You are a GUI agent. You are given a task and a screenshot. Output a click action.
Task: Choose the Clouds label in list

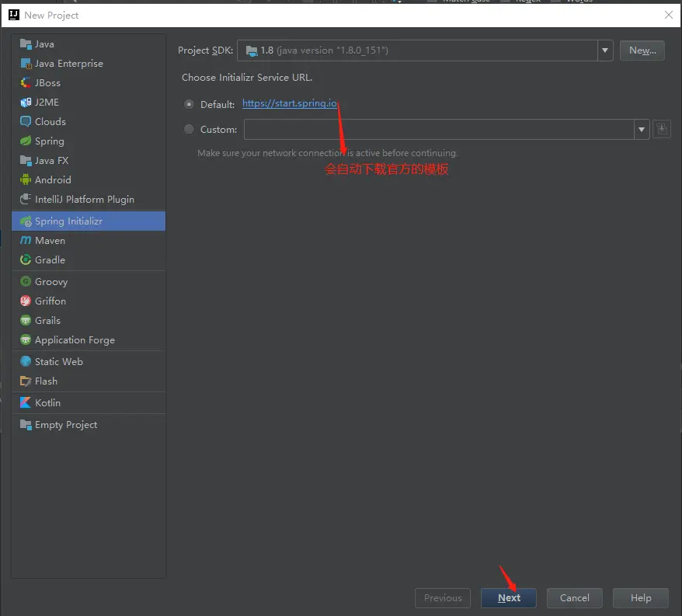pos(50,121)
